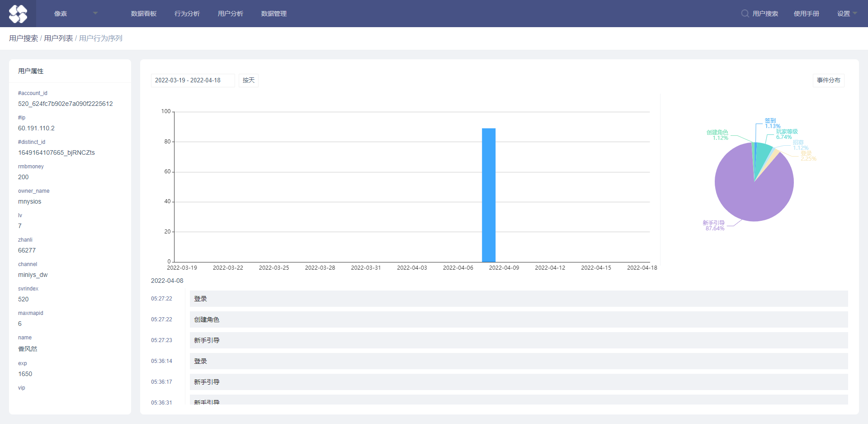Click the 招募 1.12% pie label
Viewport: 868px width, 424px height.
click(801, 145)
